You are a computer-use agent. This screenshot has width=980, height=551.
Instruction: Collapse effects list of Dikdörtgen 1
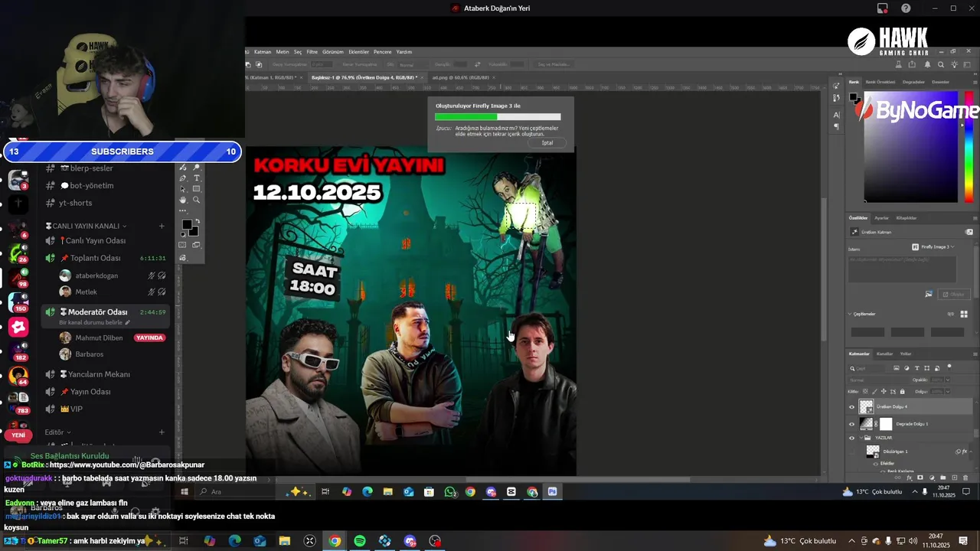(x=971, y=452)
